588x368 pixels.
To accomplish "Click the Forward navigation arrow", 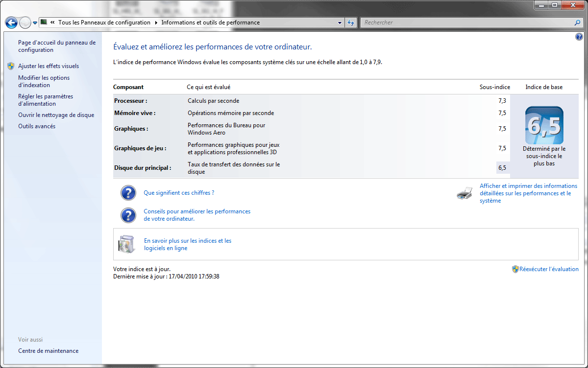I will (25, 23).
